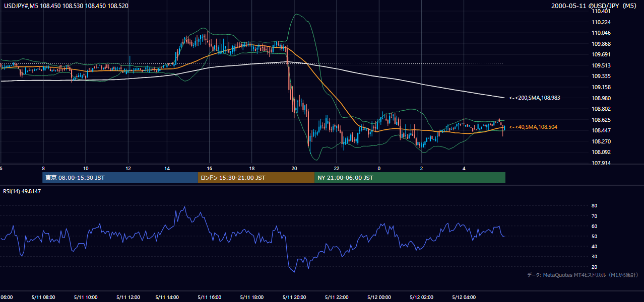This screenshot has height=302, width=644.
Task: Click price level 109.691 on the axis
Action: point(600,54)
